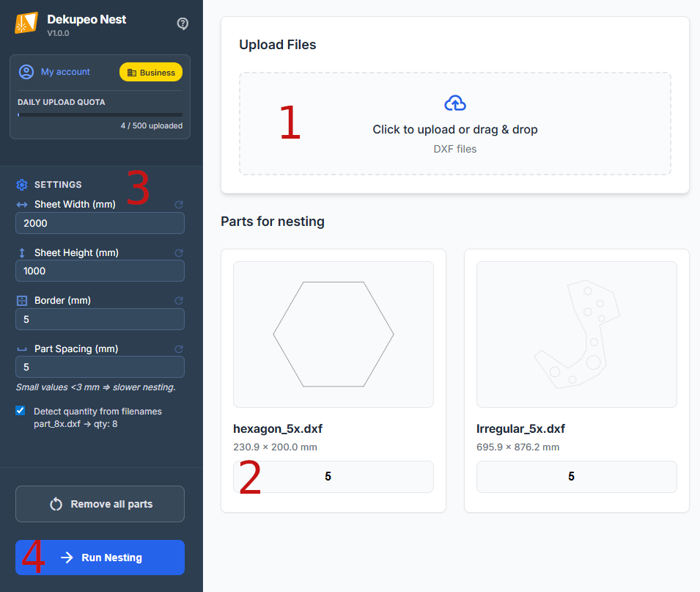Click the Settings gear icon
Image resolution: width=700 pixels, height=592 pixels.
pos(22,185)
